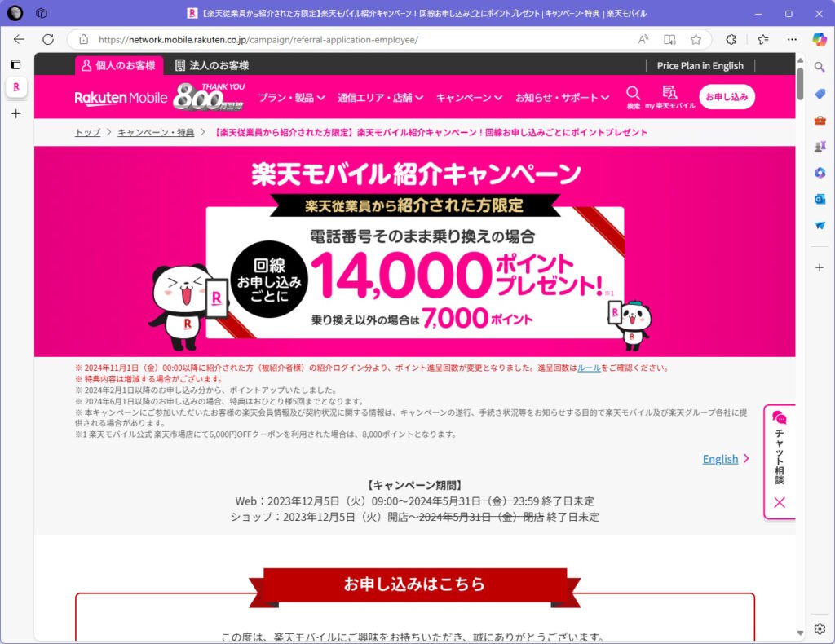Open sidebar Microsoft 365 icon
The image size is (835, 644).
coord(820,173)
